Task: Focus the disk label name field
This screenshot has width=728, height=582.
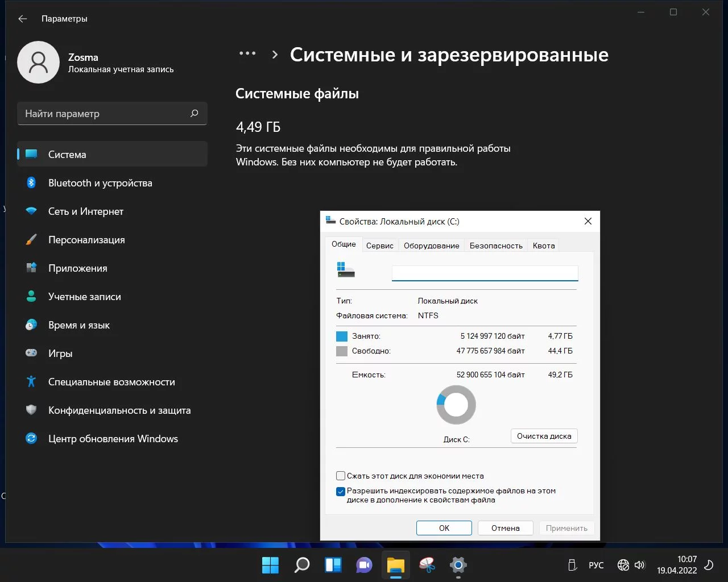Action: (485, 273)
